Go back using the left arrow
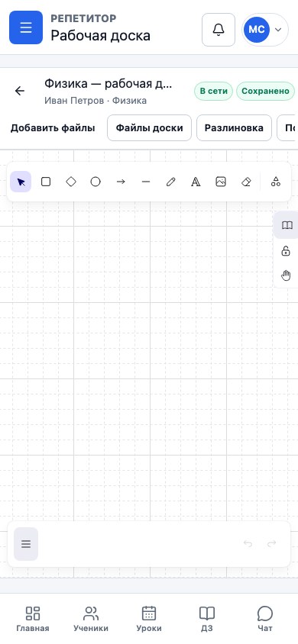 click(x=19, y=91)
